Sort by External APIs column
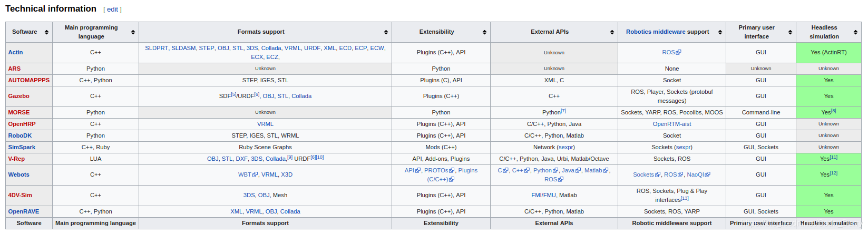This screenshot has width=868, height=233. pos(612,32)
